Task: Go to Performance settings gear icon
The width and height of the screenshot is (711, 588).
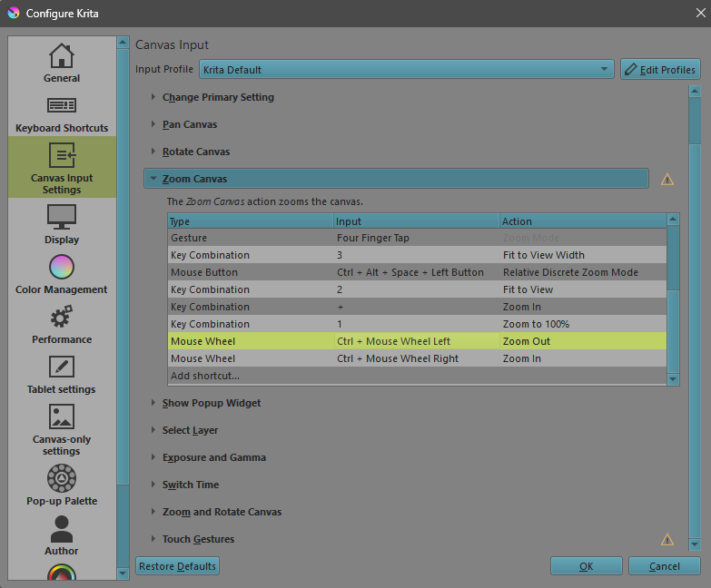Action: pyautogui.click(x=62, y=318)
